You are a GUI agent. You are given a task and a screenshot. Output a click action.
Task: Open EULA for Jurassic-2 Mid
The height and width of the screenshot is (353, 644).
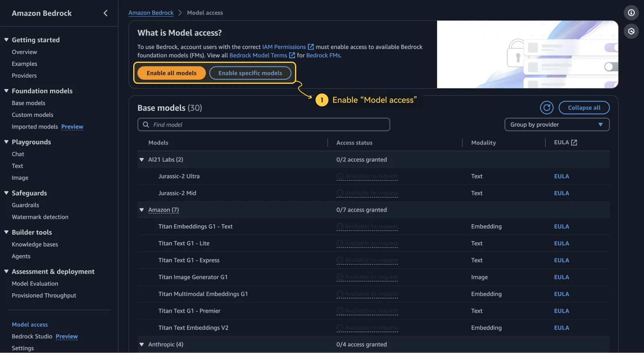pos(561,193)
